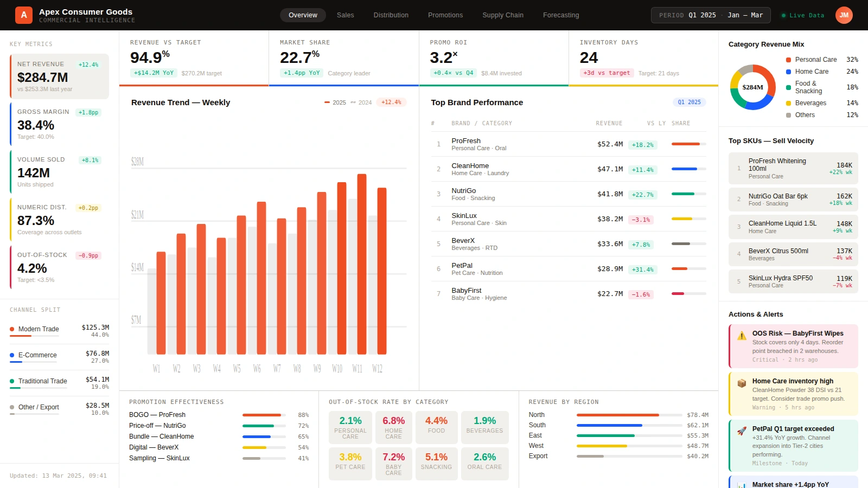
Task: Open the Forecasting tab
Action: [561, 15]
